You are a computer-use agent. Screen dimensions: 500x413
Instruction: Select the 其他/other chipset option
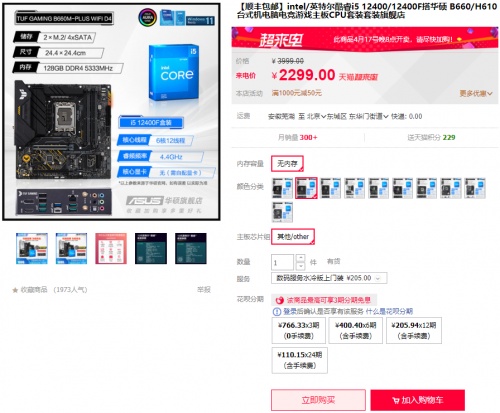pyautogui.click(x=293, y=237)
